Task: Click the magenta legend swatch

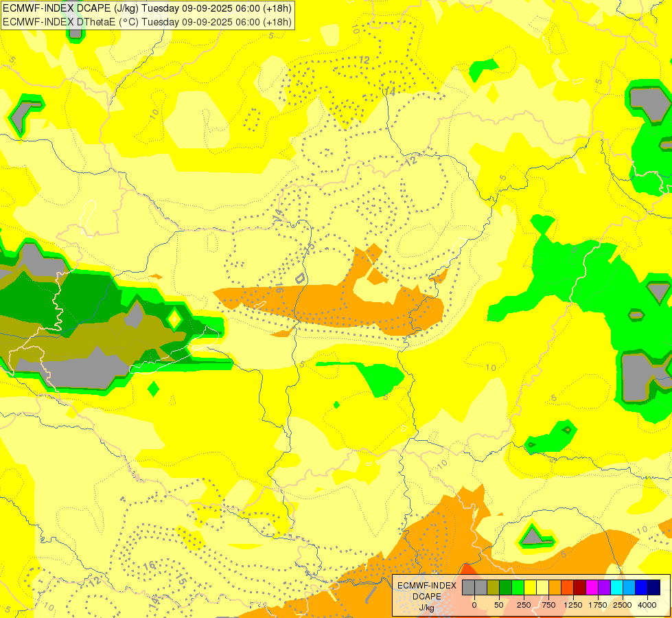Action: click(x=592, y=587)
